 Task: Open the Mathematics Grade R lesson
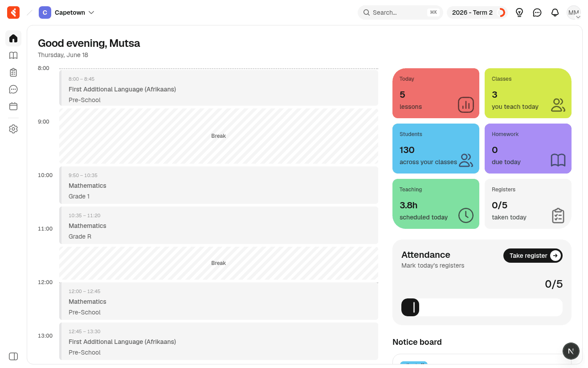tap(219, 225)
